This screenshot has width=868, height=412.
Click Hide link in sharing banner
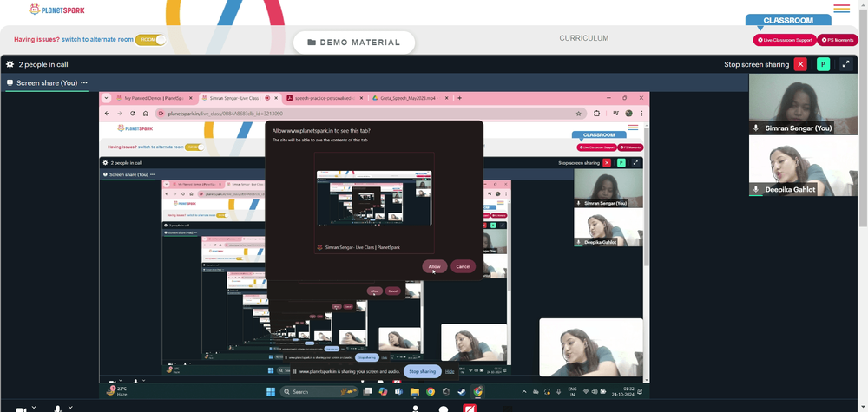pyautogui.click(x=450, y=371)
